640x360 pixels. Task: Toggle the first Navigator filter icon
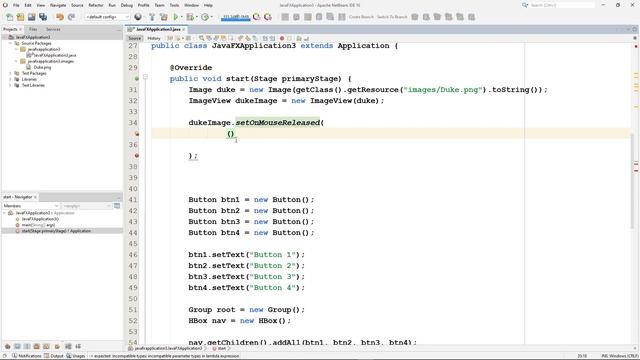tap(7, 347)
